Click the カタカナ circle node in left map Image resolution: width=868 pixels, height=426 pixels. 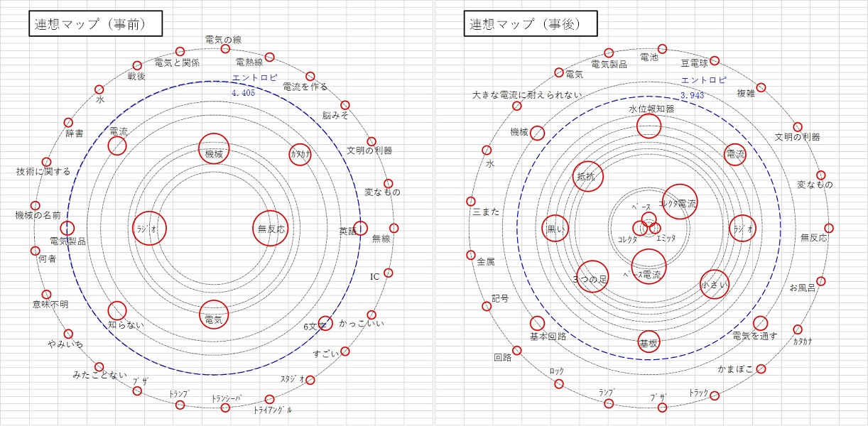(300, 155)
